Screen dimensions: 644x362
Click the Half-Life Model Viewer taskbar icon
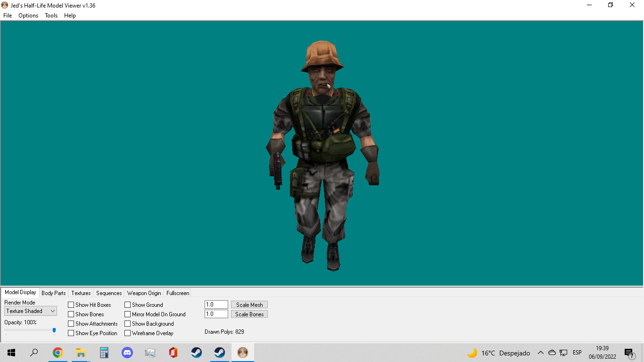coord(242,352)
